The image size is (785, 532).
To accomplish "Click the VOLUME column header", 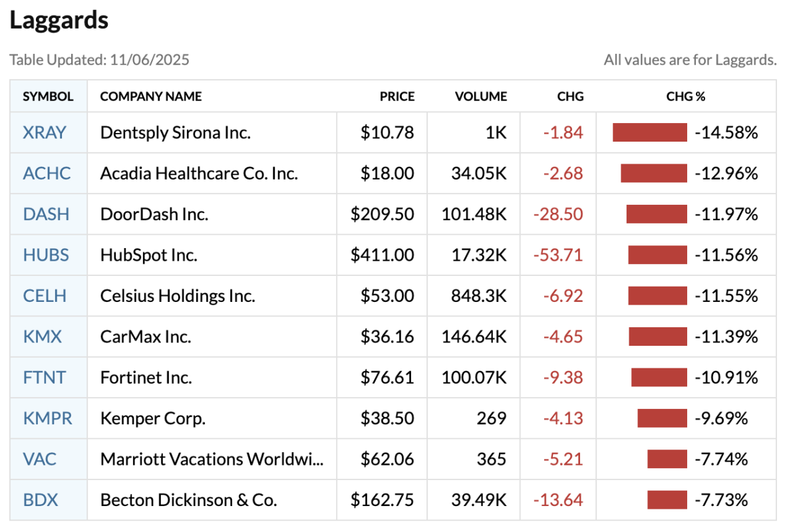I will pyautogui.click(x=480, y=96).
